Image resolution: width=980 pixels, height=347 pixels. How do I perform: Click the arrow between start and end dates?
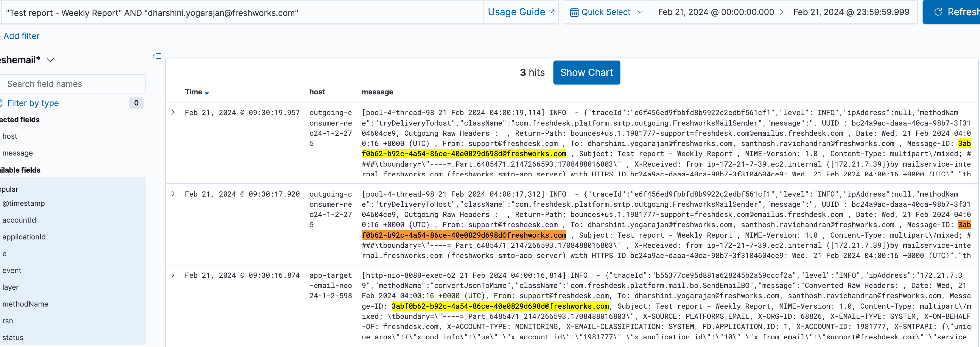coord(780,12)
